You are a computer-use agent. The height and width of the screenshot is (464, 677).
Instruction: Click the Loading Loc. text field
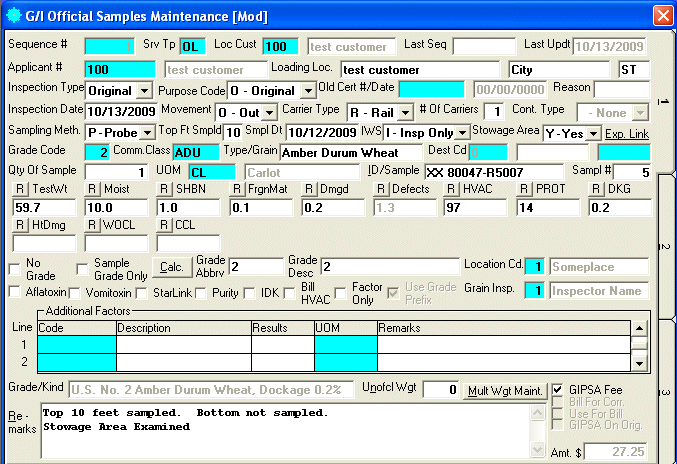(x=419, y=70)
